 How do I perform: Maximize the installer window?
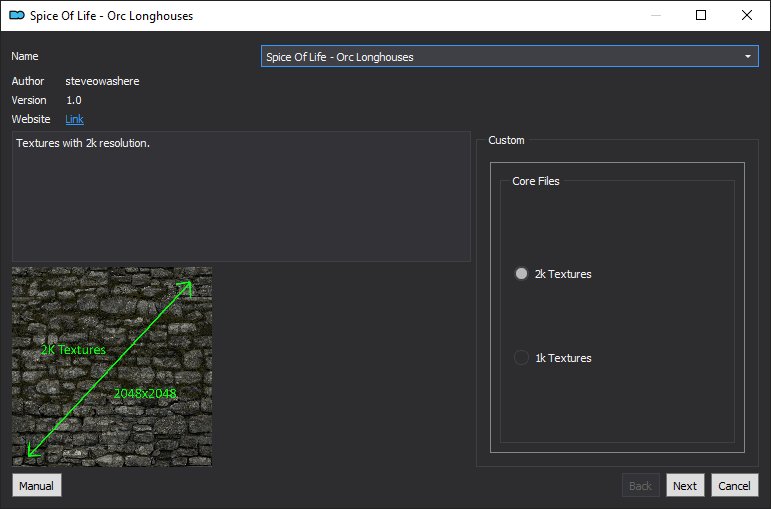701,15
